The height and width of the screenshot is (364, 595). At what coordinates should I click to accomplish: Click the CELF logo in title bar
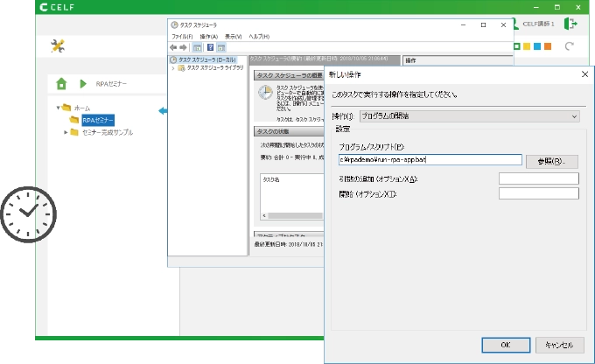pyautogui.click(x=57, y=7)
